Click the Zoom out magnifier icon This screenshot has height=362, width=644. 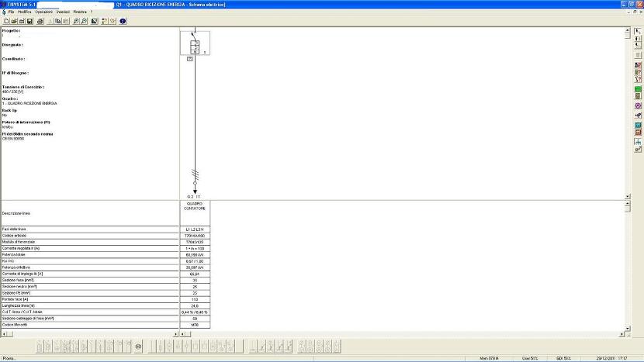coord(84,21)
